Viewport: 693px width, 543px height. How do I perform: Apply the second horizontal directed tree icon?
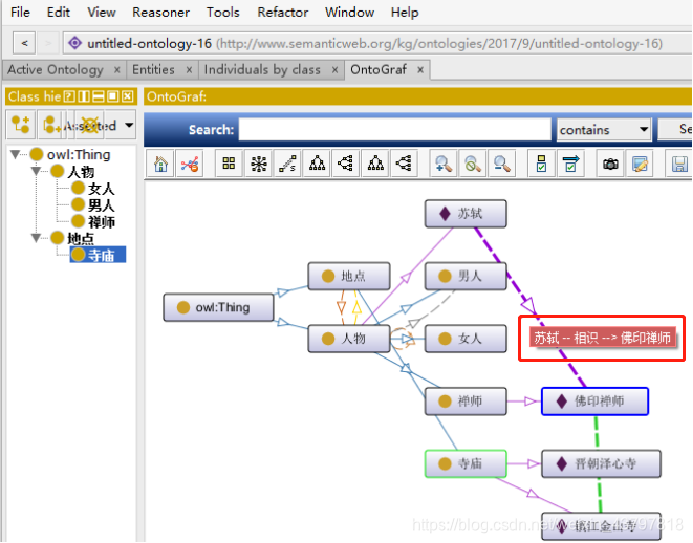404,164
